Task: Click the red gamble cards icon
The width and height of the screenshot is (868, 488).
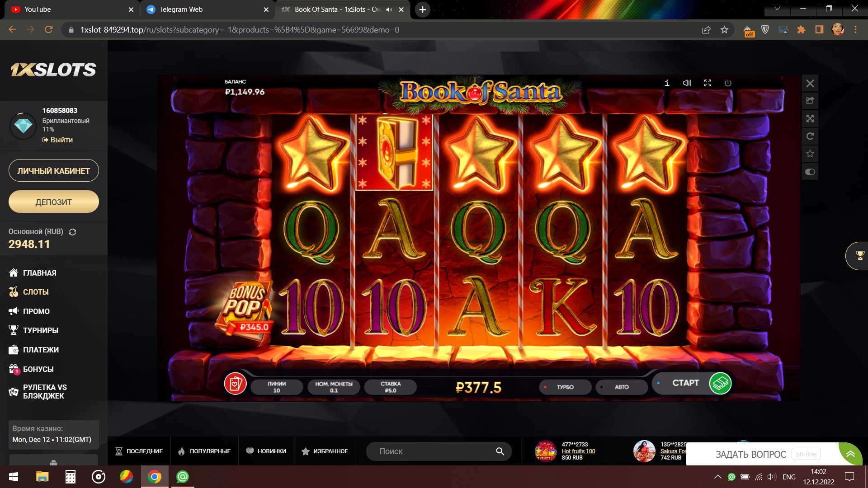Action: point(235,384)
